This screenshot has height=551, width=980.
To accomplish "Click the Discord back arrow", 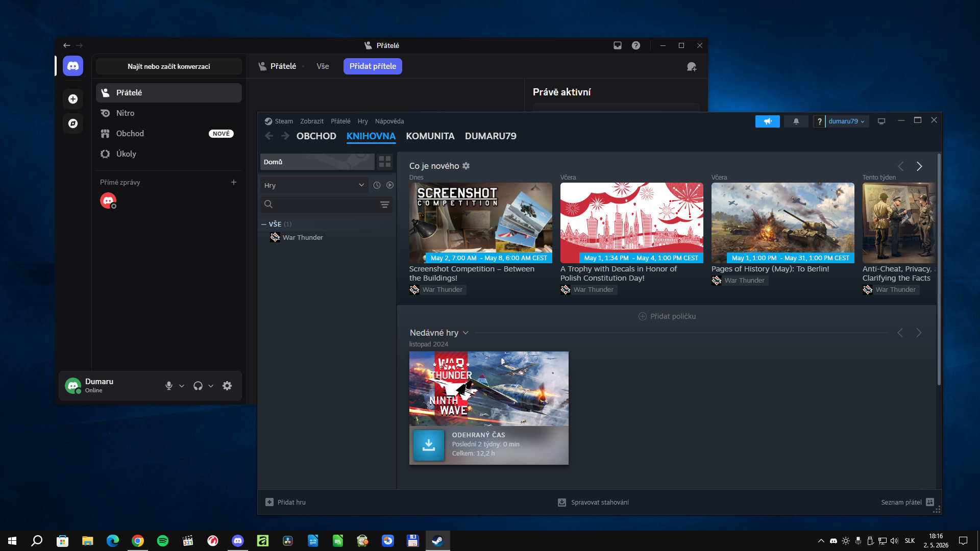I will (x=67, y=45).
